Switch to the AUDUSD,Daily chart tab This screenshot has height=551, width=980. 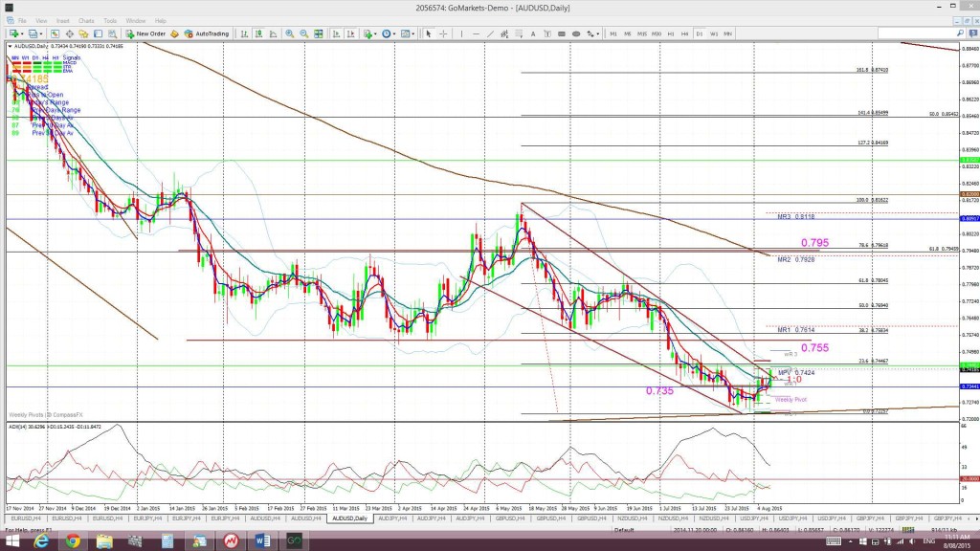tap(350, 518)
